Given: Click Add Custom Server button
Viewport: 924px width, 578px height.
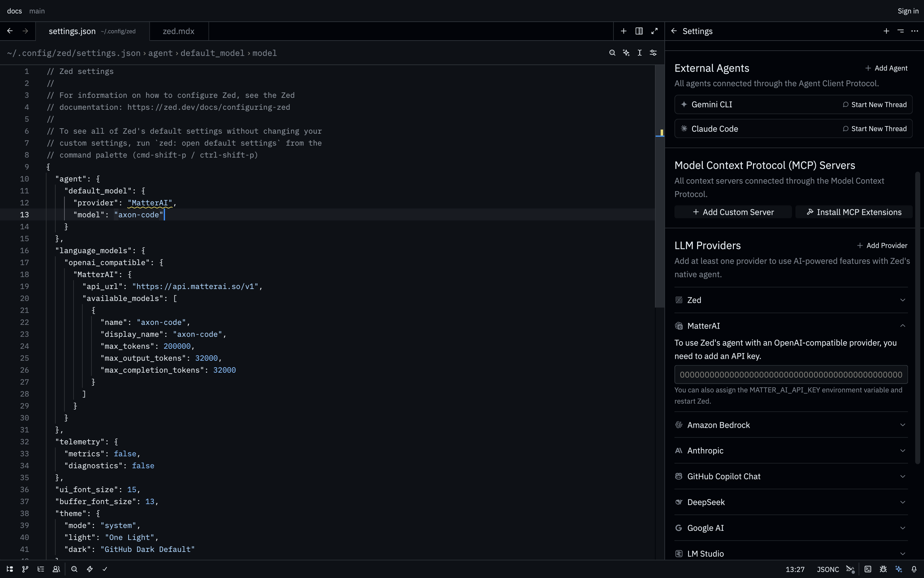Looking at the screenshot, I should [x=733, y=212].
